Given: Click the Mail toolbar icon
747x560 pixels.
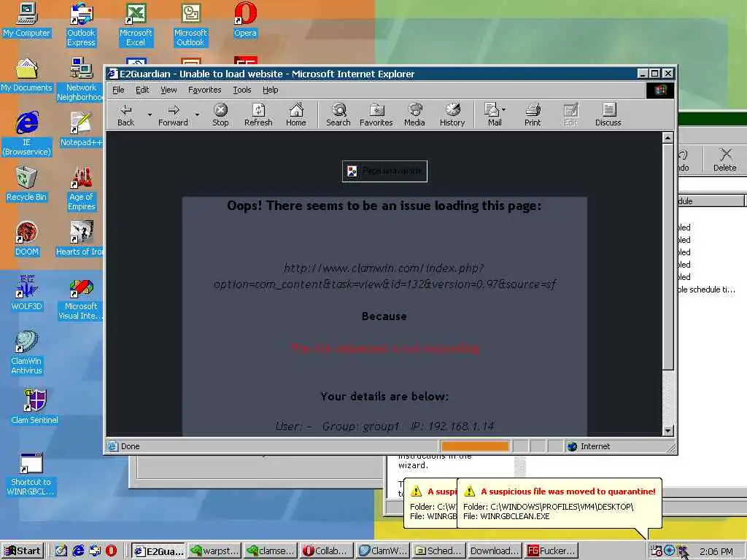Looking at the screenshot, I should point(492,114).
